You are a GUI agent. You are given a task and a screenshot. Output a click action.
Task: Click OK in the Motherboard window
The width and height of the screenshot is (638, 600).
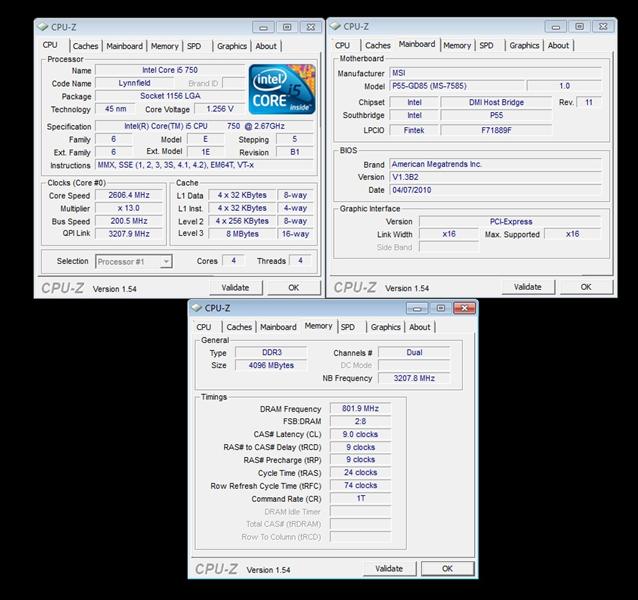(585, 287)
